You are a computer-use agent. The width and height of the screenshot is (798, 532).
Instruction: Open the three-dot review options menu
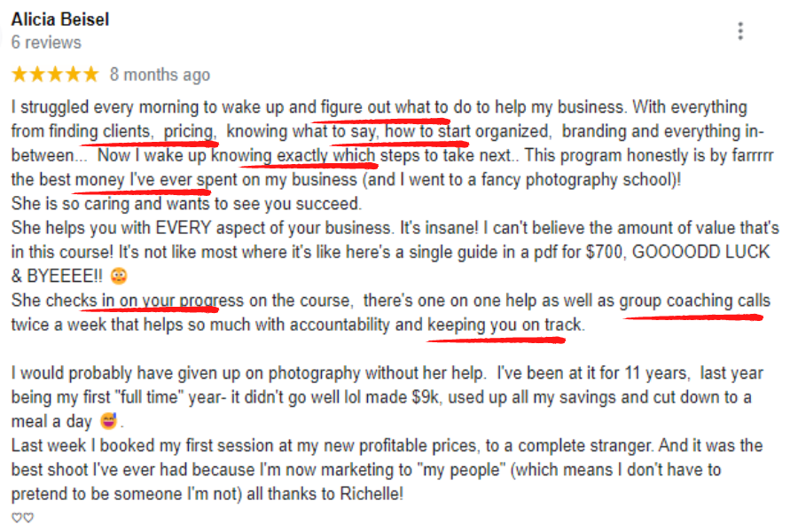point(740,31)
